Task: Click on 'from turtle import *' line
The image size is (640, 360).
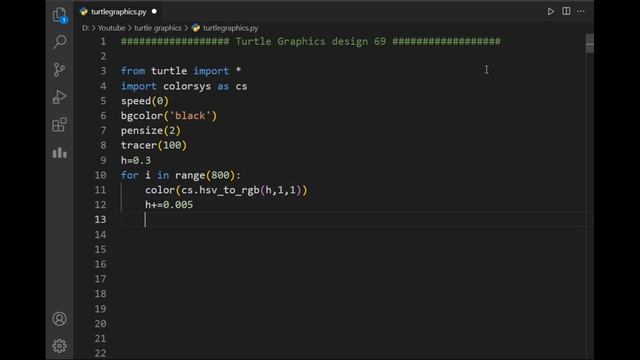Action: pos(181,71)
